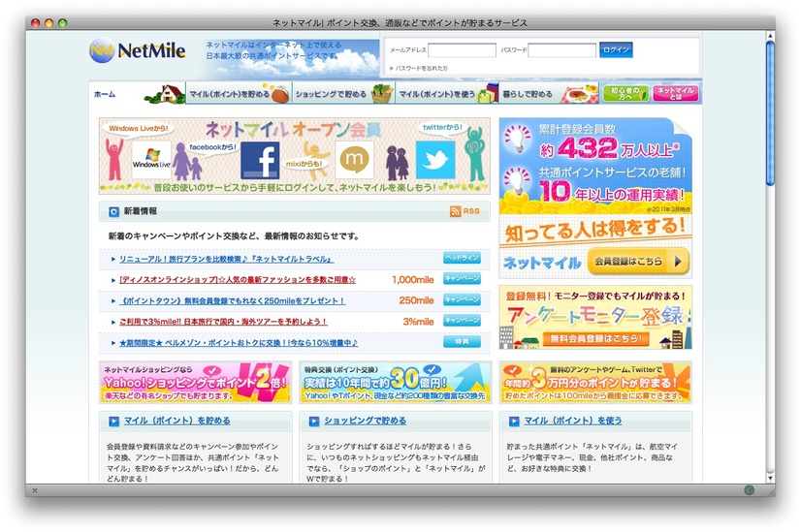The width and height of the screenshot is (801, 532).
Task: Open the 年間約3万円分のポイント banner
Action: (x=595, y=383)
